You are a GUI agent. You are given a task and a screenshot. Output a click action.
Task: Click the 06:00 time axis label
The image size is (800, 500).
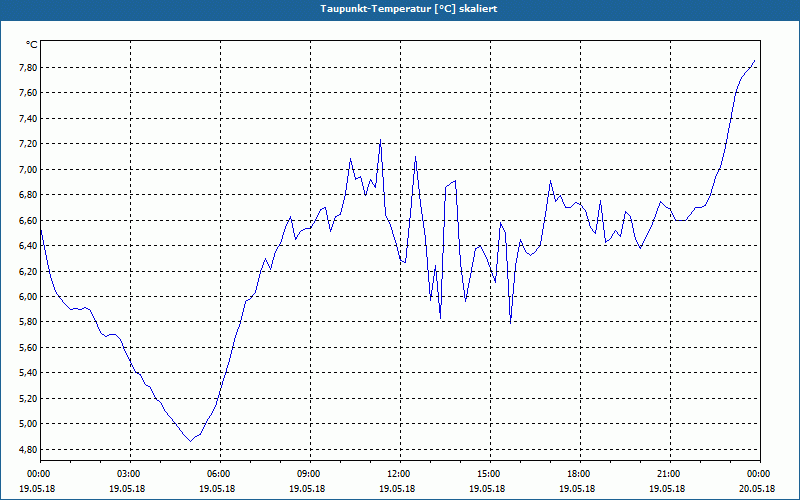pyautogui.click(x=220, y=474)
